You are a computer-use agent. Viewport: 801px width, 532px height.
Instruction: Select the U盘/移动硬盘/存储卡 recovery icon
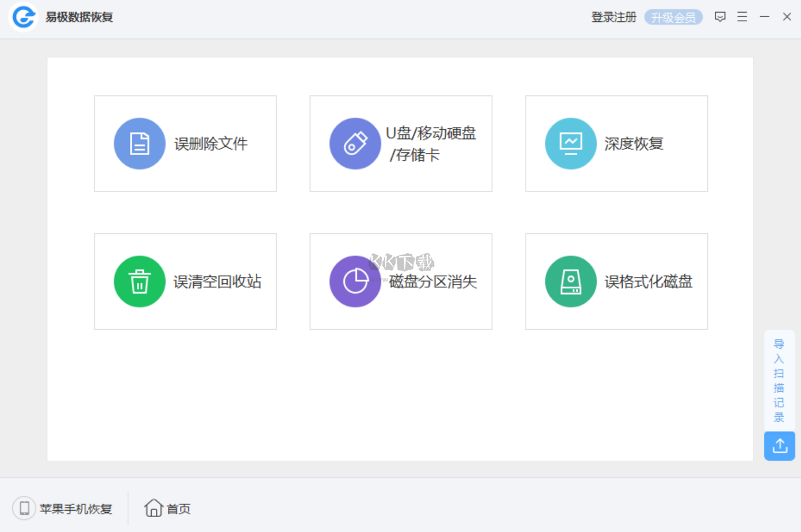click(355, 144)
